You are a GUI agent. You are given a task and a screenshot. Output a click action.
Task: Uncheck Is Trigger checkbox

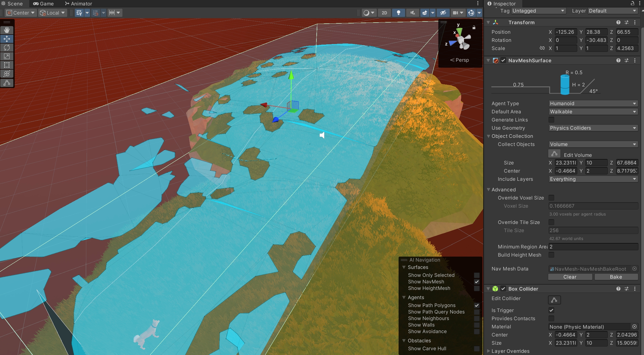pos(551,310)
